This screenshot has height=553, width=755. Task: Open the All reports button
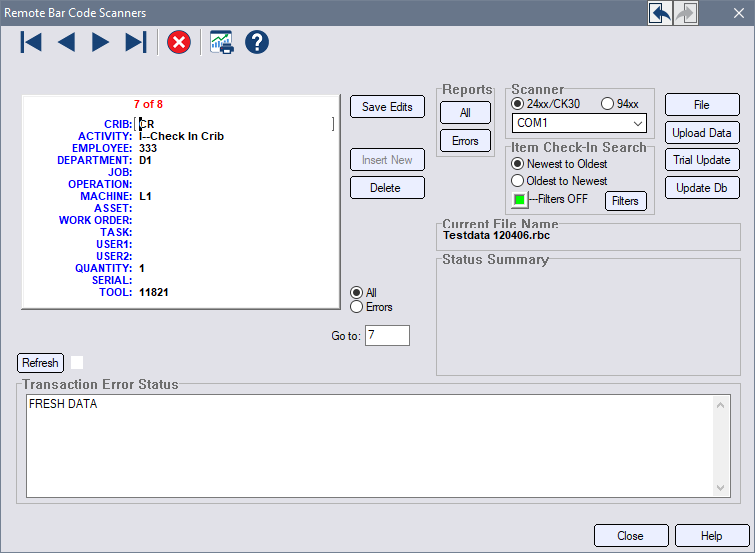(x=465, y=113)
